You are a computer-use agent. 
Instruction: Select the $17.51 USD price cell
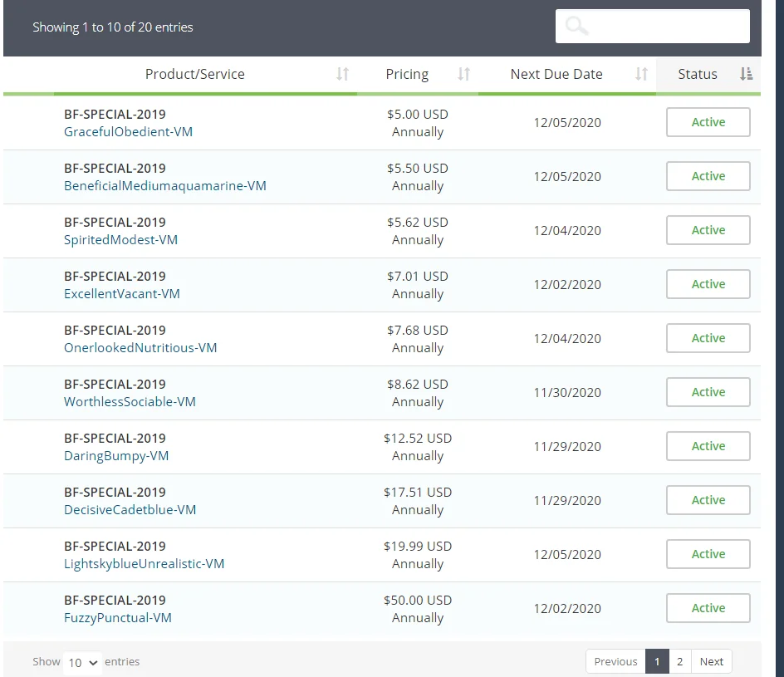tap(418, 501)
